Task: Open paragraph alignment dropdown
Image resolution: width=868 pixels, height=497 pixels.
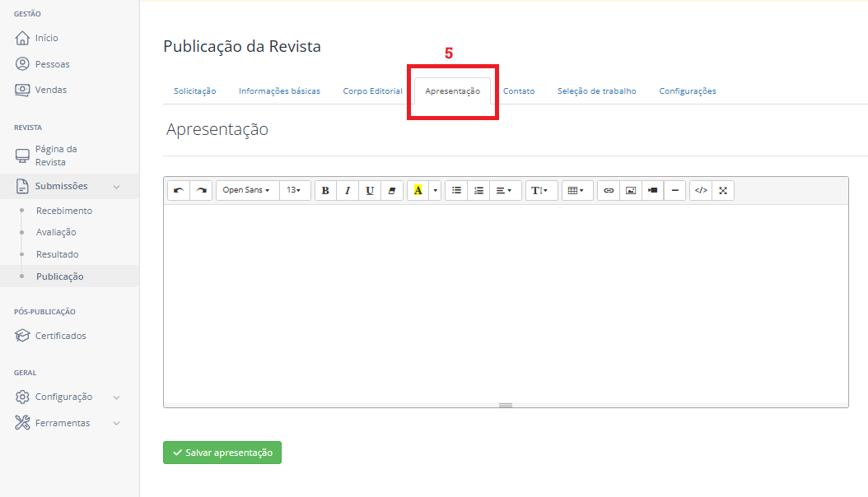Action: point(504,190)
